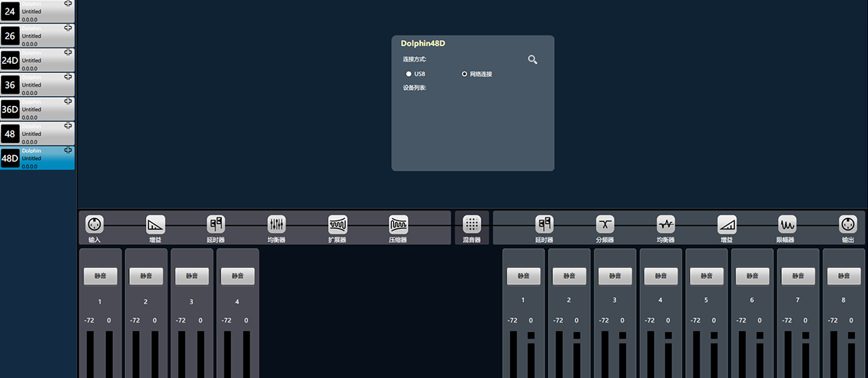This screenshot has height=378, width=868.
Task: Select the Dolphin 36 device entry
Action: 37,85
